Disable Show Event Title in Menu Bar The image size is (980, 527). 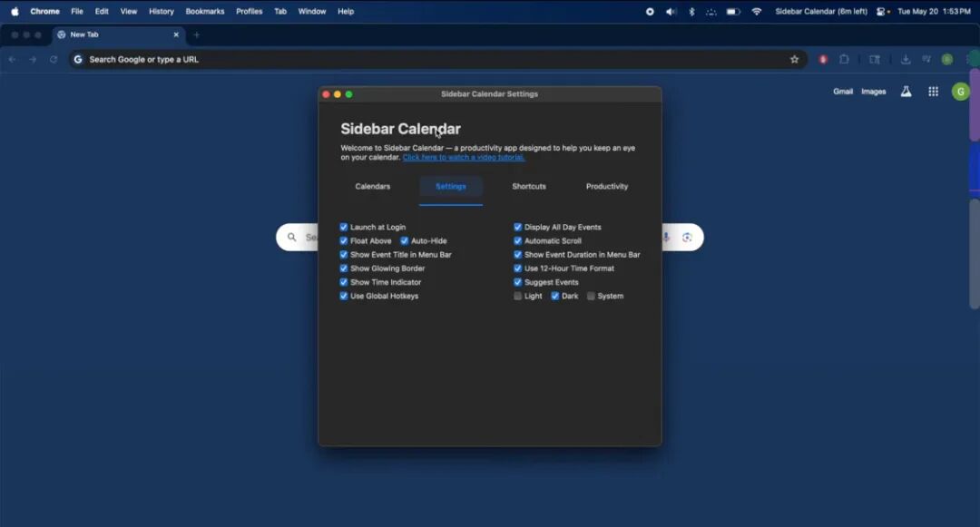343,255
